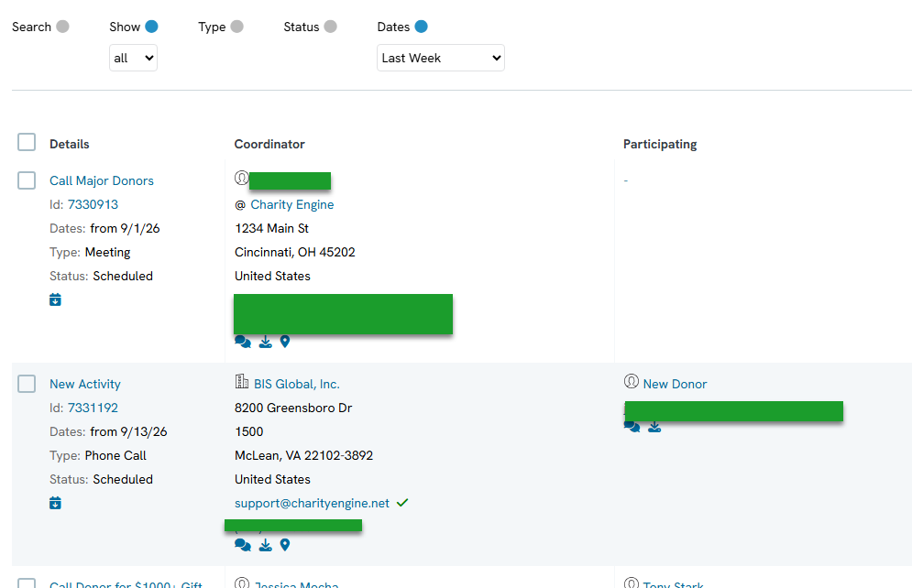
Task: Click download icon under New Donor participant
Action: click(x=654, y=427)
